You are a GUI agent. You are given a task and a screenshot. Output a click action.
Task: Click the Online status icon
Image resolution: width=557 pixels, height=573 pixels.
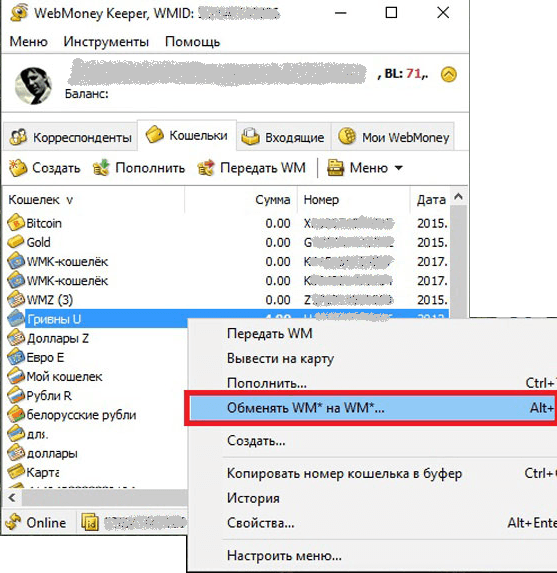[13, 522]
